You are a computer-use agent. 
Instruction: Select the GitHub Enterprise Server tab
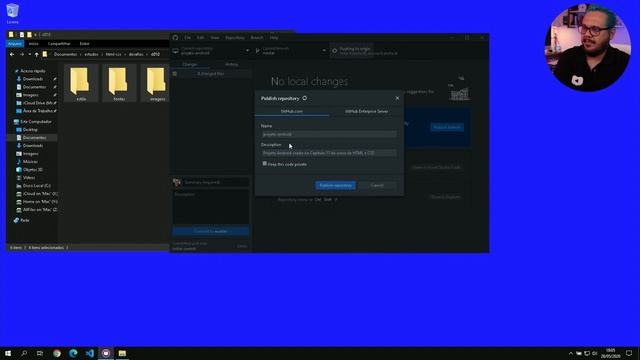(x=367, y=111)
